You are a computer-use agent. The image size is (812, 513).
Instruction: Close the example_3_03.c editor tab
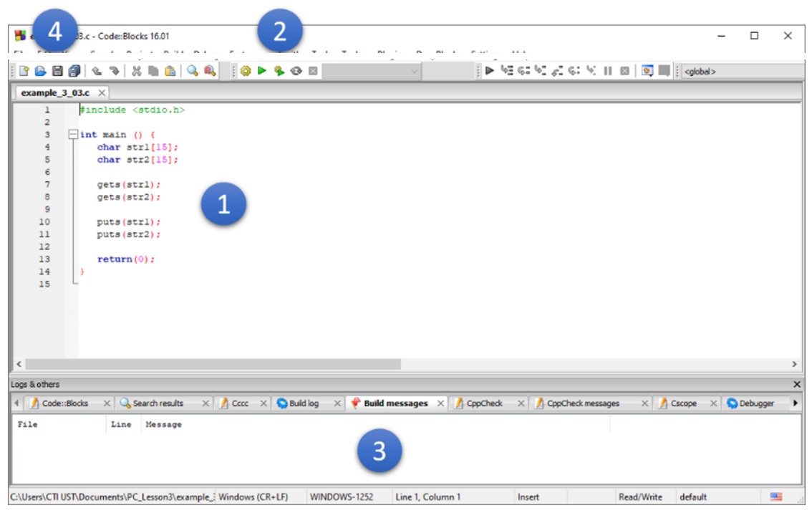[x=102, y=93]
